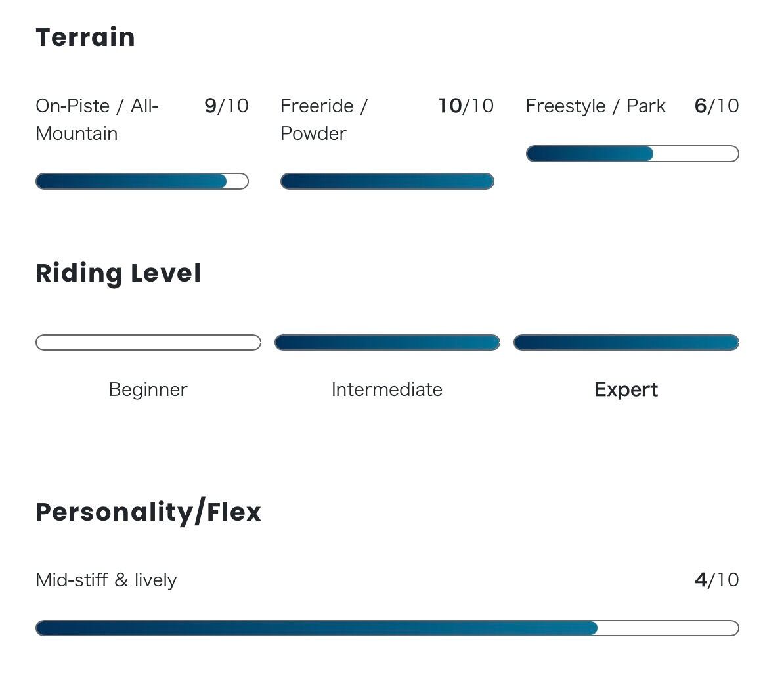The height and width of the screenshot is (679, 784).
Task: Click the filled Expert level bar
Action: tap(626, 342)
